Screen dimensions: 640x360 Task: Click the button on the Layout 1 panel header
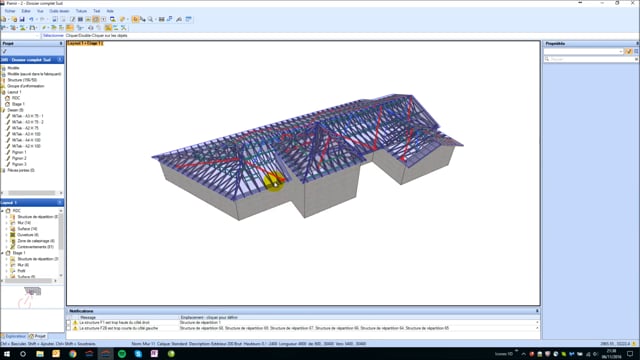[x=60, y=202]
